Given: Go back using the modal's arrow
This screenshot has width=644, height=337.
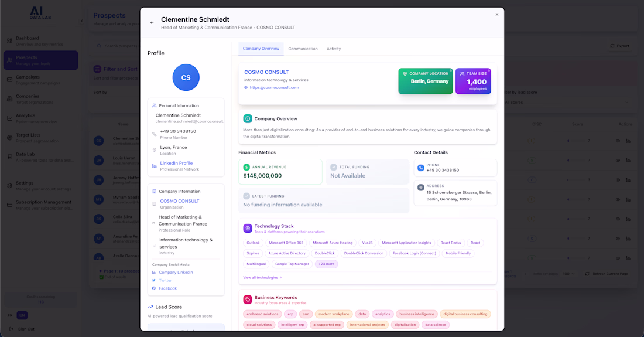Looking at the screenshot, I should click(x=152, y=23).
